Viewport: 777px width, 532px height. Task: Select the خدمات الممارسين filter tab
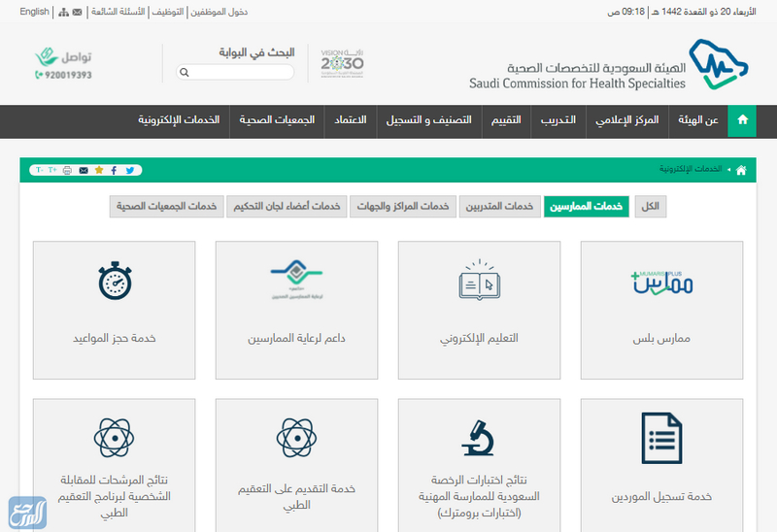pos(587,207)
